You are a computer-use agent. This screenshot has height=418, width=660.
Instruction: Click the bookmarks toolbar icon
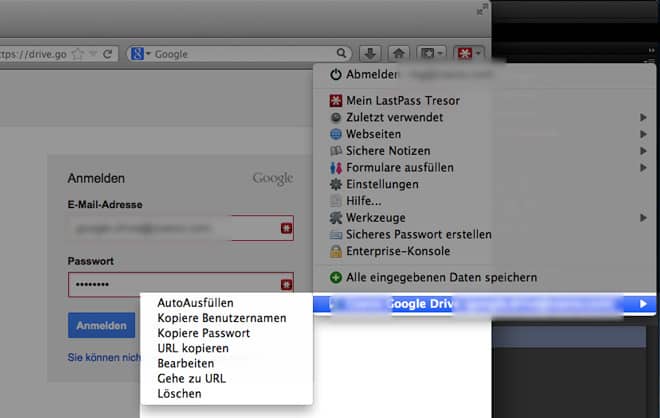click(x=427, y=53)
